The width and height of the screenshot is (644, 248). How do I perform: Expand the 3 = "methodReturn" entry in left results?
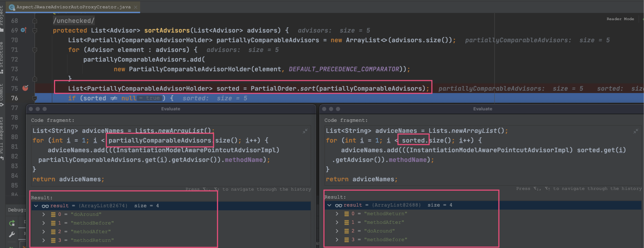click(x=43, y=240)
